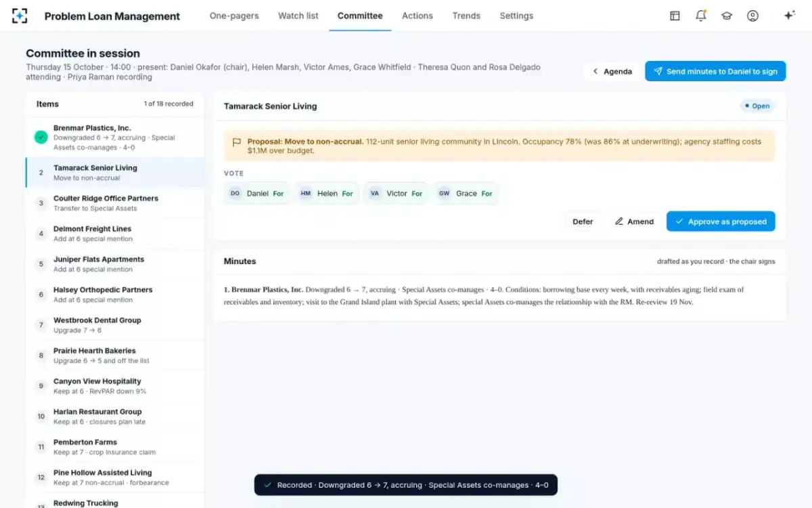Open Coulter Ridge Office Partners item
This screenshot has width=812, height=508.
(115, 203)
